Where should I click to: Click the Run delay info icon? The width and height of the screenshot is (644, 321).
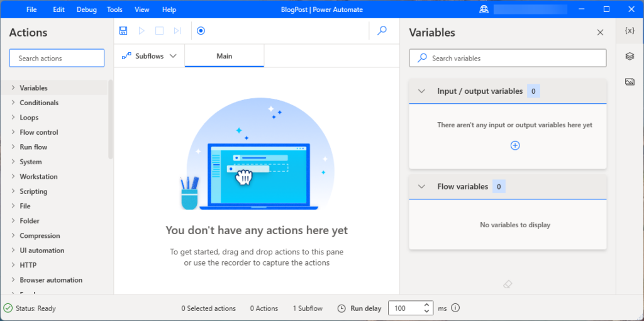click(455, 308)
